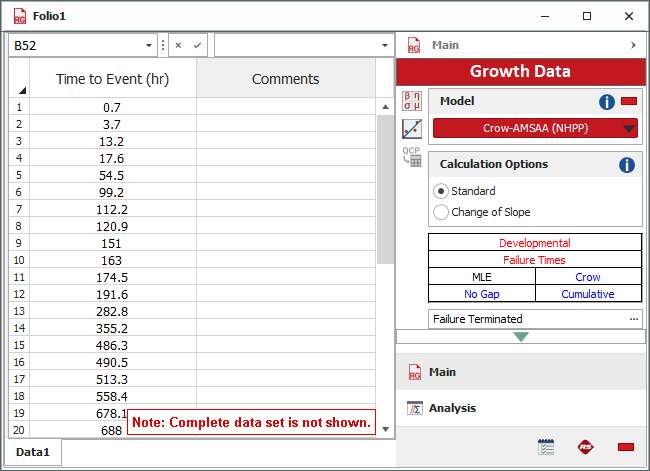This screenshot has height=471, width=650.
Task: Click the Cumulative setting link
Action: (588, 294)
